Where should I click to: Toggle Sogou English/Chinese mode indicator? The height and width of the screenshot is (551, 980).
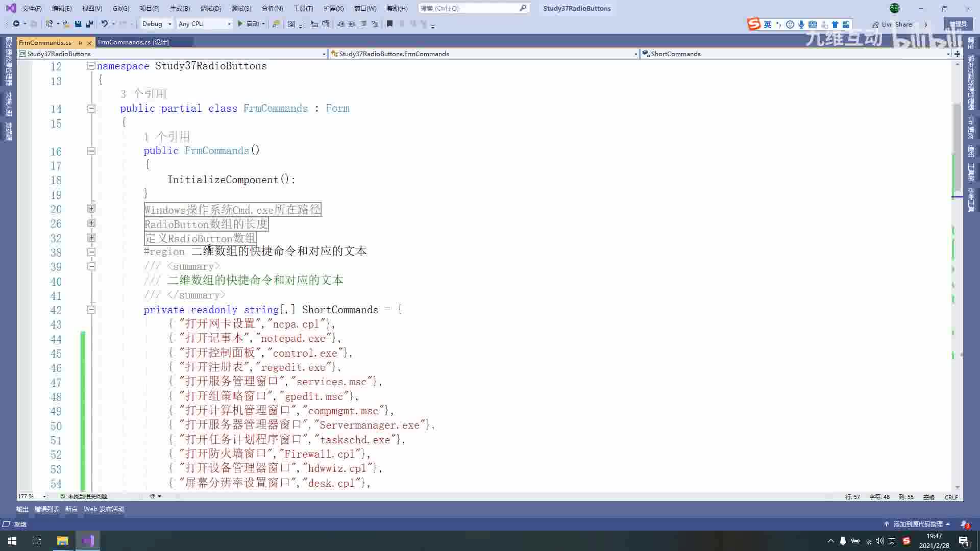click(767, 24)
